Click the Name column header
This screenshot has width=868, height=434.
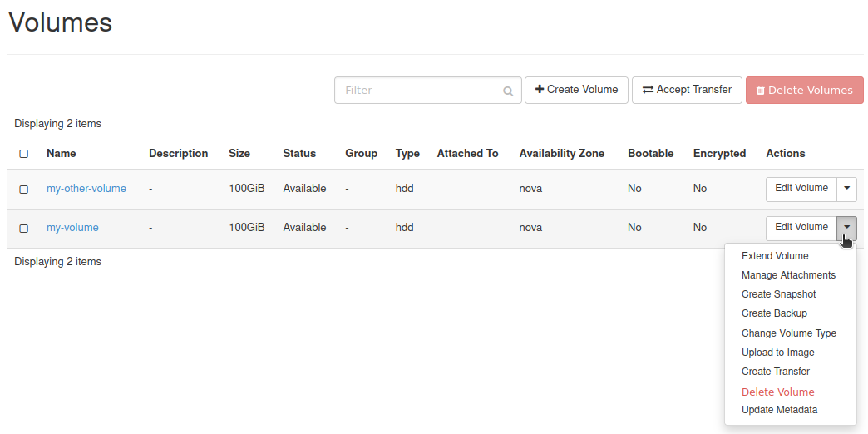point(61,153)
